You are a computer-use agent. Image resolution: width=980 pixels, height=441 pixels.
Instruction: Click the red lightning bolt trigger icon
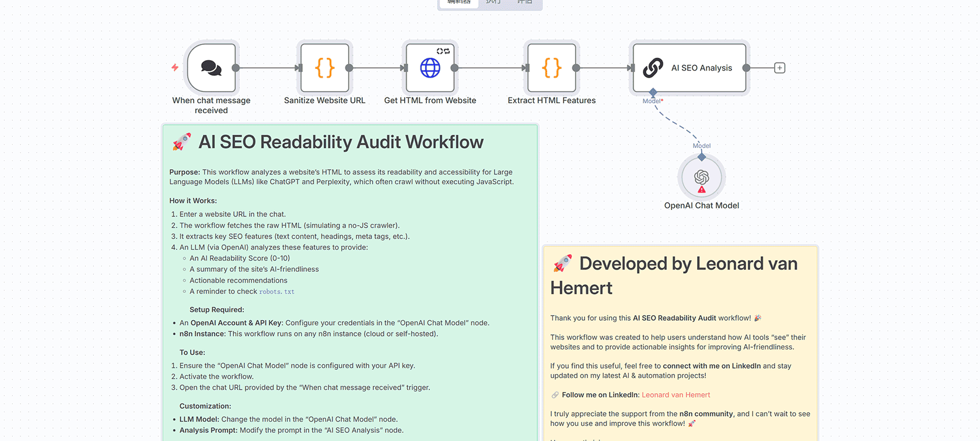point(175,68)
